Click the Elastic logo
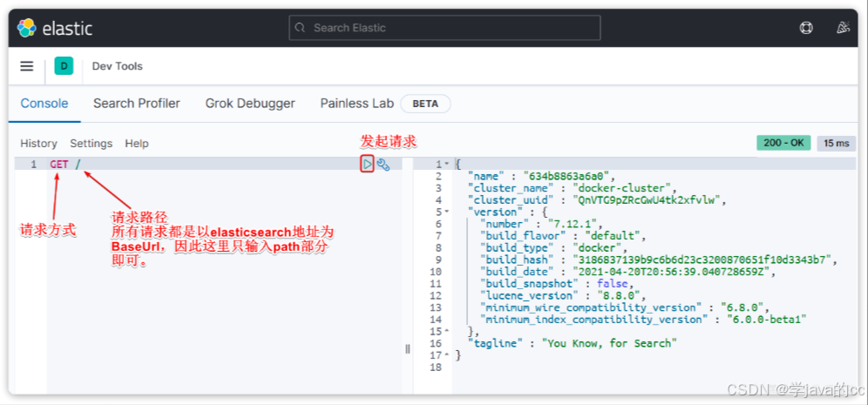This screenshot has width=868, height=405. 54,28
